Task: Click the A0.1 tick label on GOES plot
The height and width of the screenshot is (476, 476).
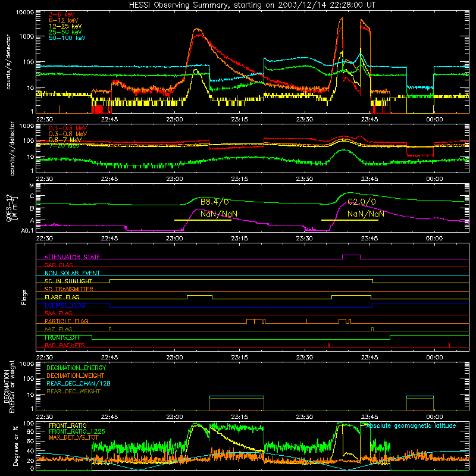Action: click(x=27, y=231)
